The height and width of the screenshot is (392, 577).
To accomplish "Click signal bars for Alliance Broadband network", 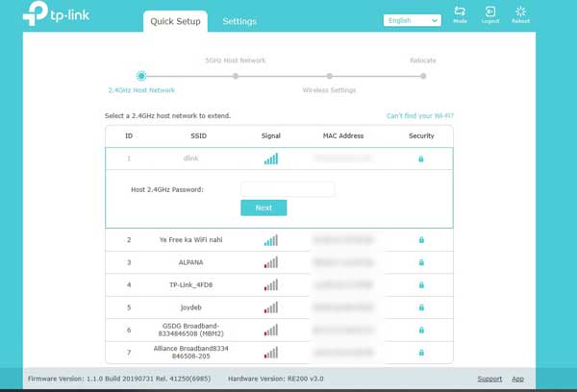I will pyautogui.click(x=271, y=353).
